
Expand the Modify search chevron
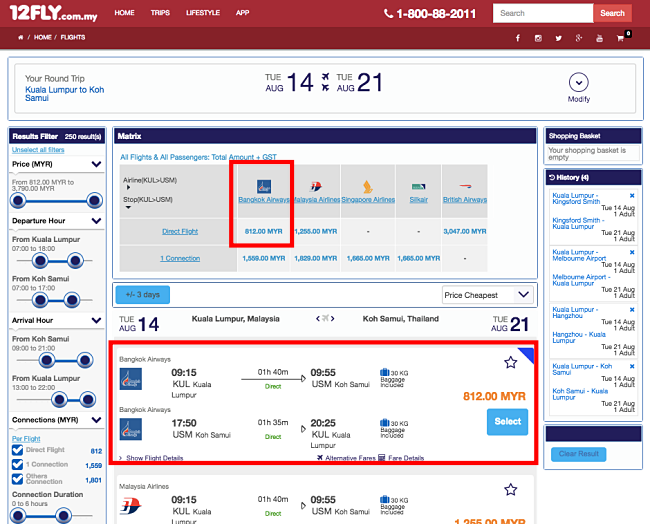pos(579,82)
